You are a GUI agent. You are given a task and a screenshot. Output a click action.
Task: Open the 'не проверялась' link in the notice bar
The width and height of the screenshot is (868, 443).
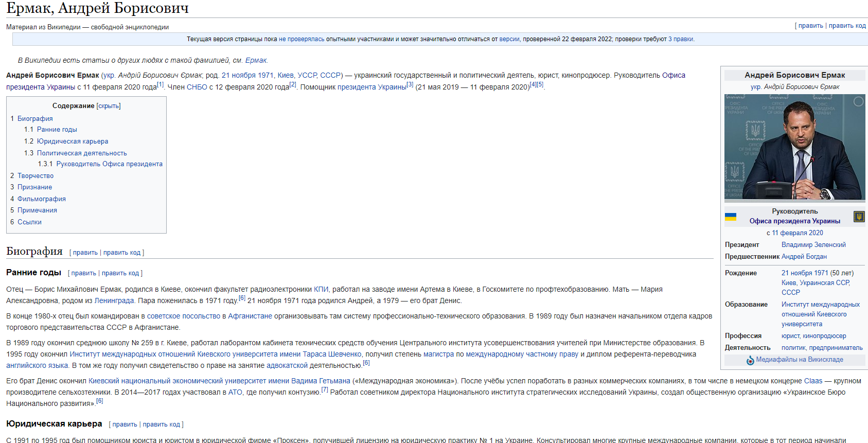click(x=302, y=39)
